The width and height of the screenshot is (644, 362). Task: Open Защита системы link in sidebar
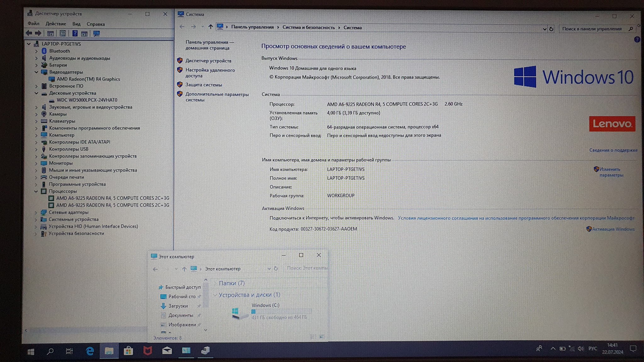[x=203, y=85]
